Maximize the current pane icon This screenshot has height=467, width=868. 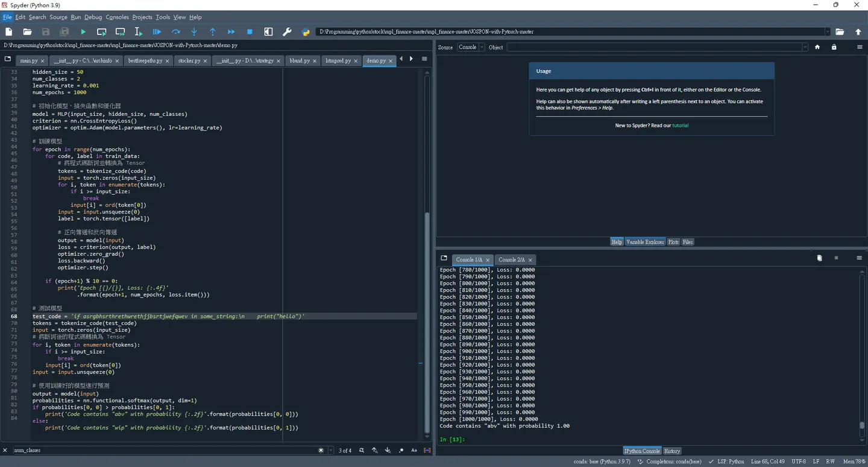268,32
